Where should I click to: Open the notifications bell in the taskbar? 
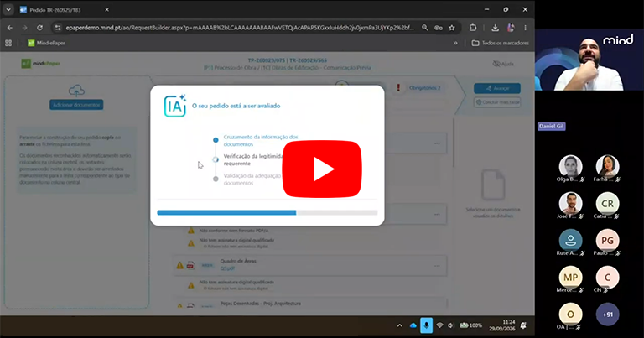523,325
